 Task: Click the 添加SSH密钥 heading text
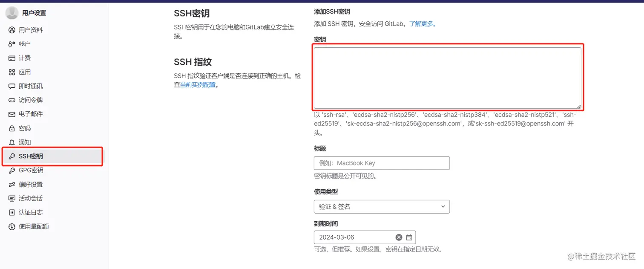(332, 12)
